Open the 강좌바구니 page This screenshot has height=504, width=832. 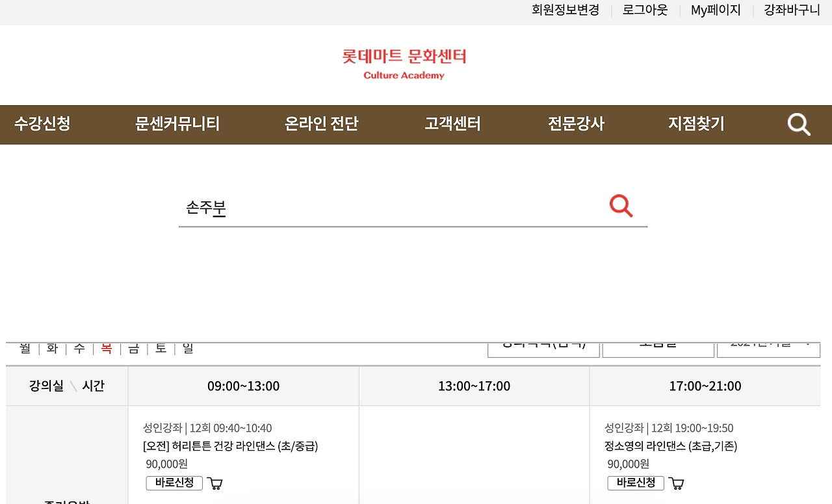(790, 10)
